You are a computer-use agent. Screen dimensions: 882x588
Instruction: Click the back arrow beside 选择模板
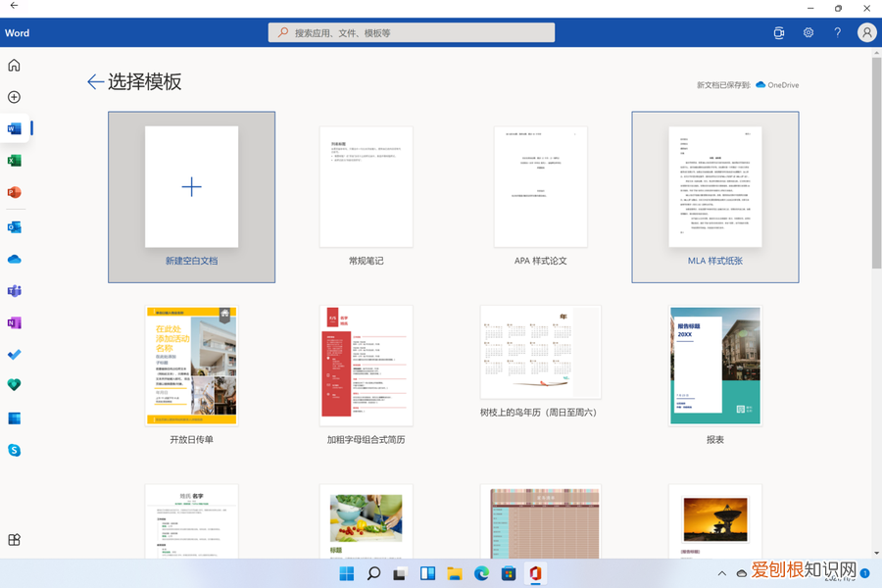point(94,82)
